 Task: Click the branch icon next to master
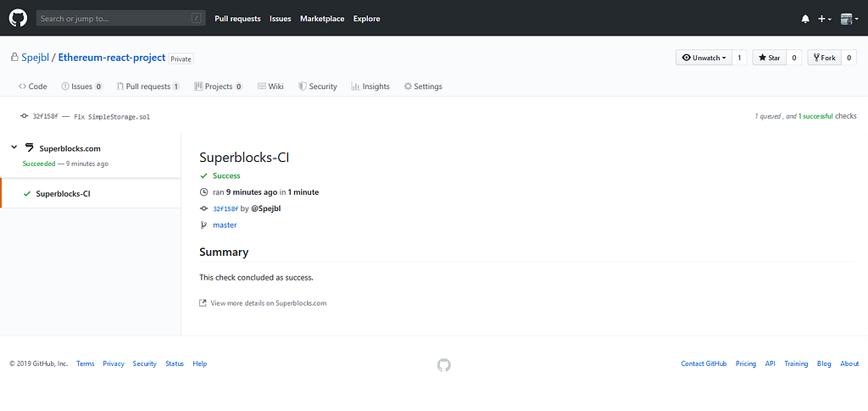(203, 225)
